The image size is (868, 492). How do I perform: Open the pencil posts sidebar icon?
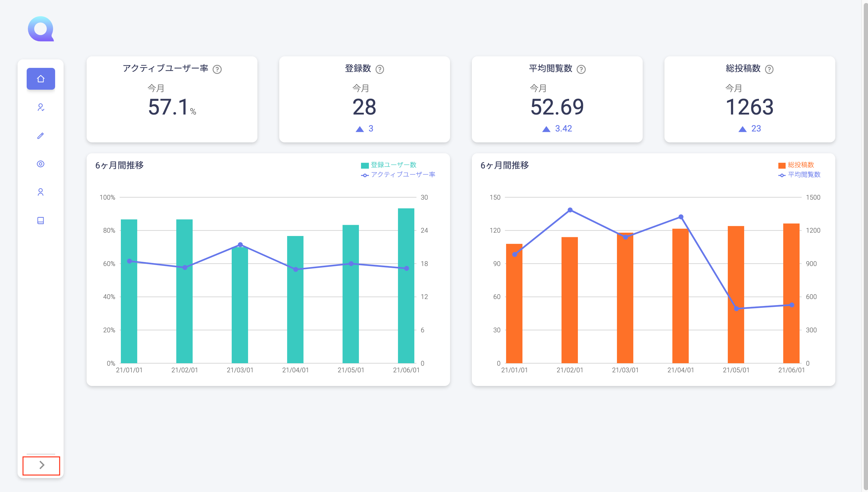click(x=41, y=136)
